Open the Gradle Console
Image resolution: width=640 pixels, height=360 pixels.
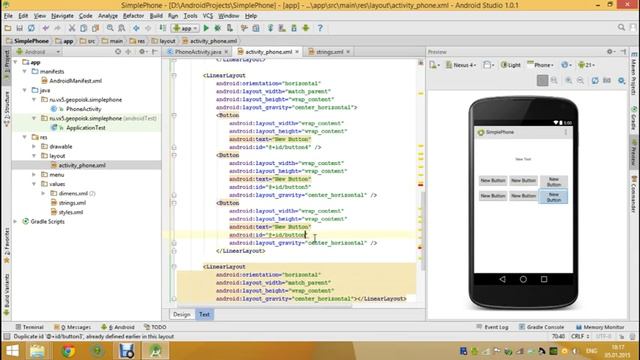point(541,327)
